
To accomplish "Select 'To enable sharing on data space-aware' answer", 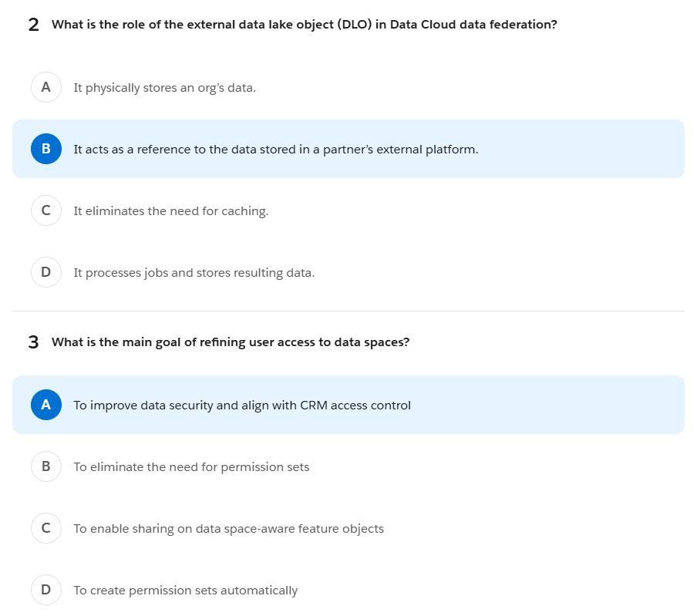I will click(x=228, y=529).
